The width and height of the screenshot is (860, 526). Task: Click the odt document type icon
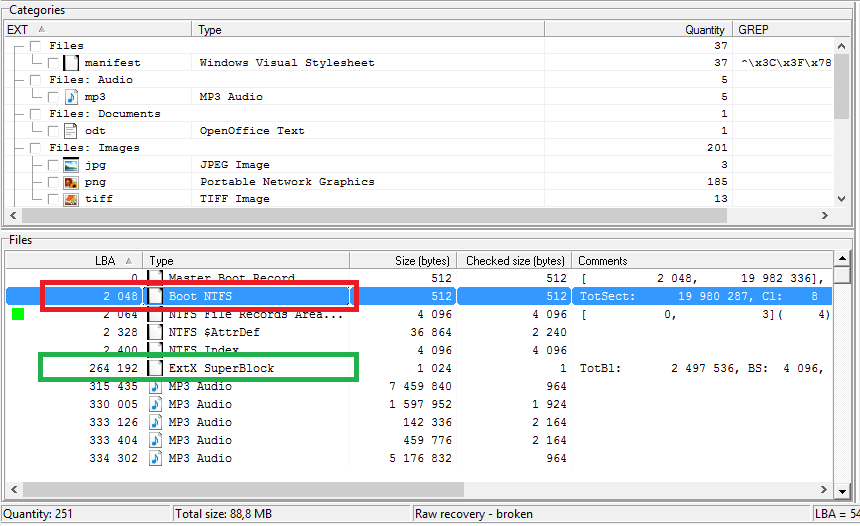71,131
